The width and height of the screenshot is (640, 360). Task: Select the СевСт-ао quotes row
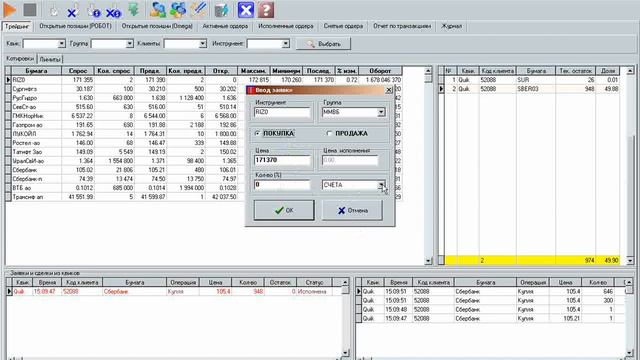pos(125,107)
